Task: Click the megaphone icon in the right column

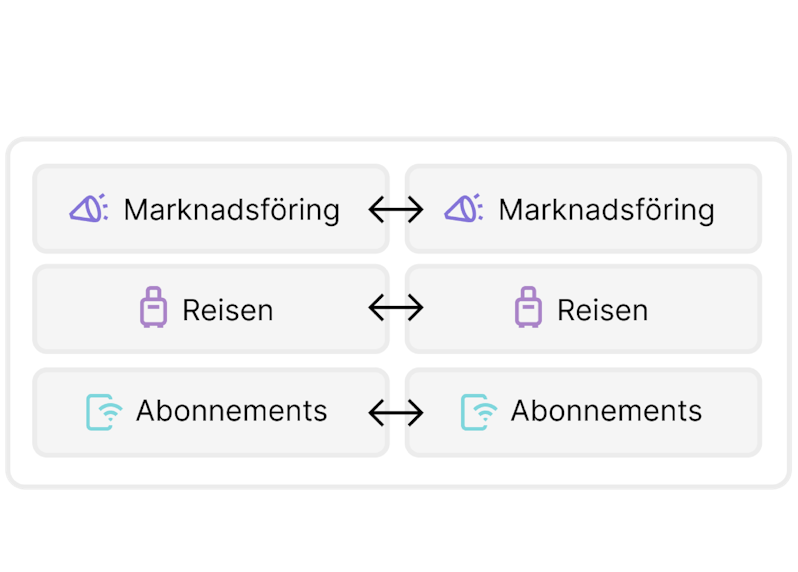Action: [464, 209]
